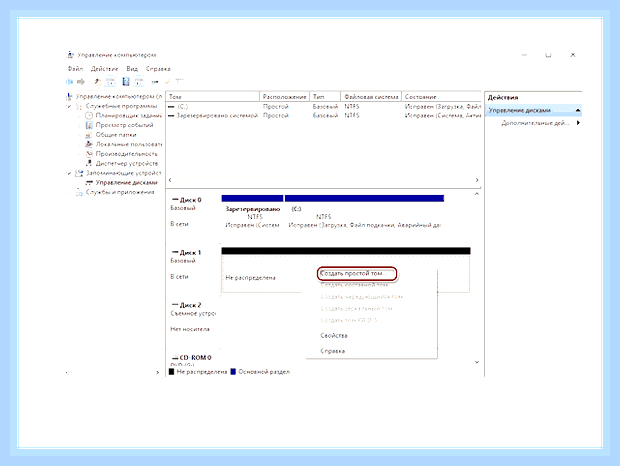Expand the Планировщик заданий node
Screen dimensions: 620x466
(x=79, y=116)
